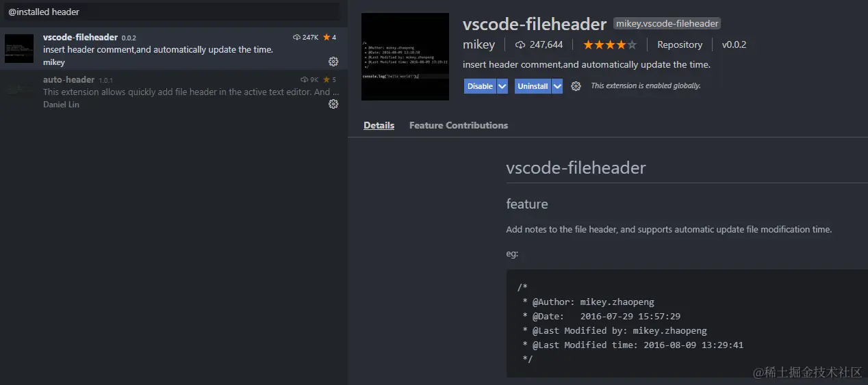
Task: Click the mikey.vscode-fileheader identifier badge
Action: [x=667, y=23]
